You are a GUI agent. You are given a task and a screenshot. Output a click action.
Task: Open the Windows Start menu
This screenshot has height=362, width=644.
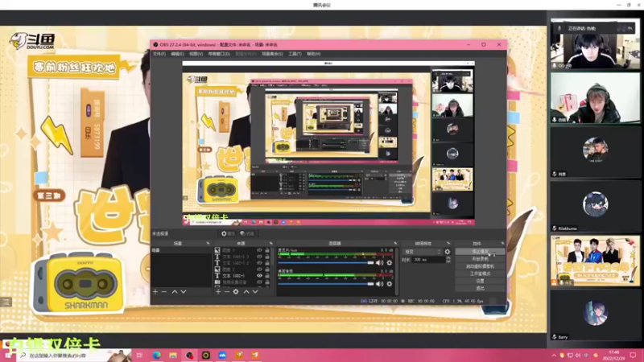point(8,355)
